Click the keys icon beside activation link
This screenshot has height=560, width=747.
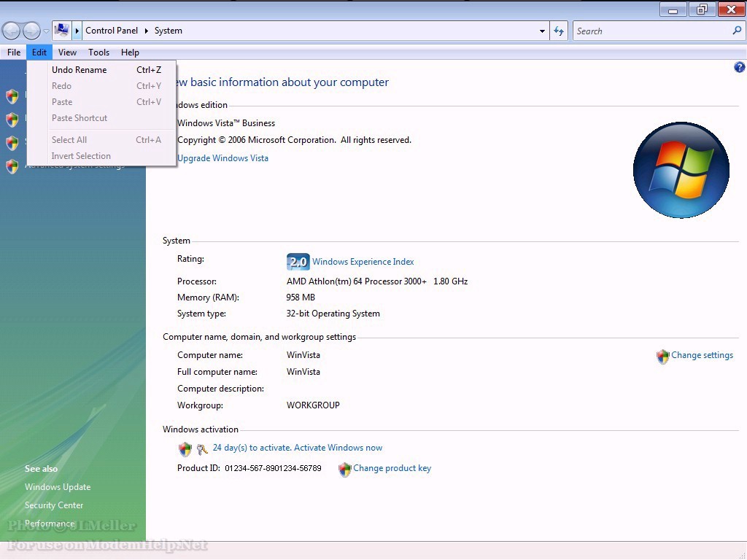tap(202, 448)
